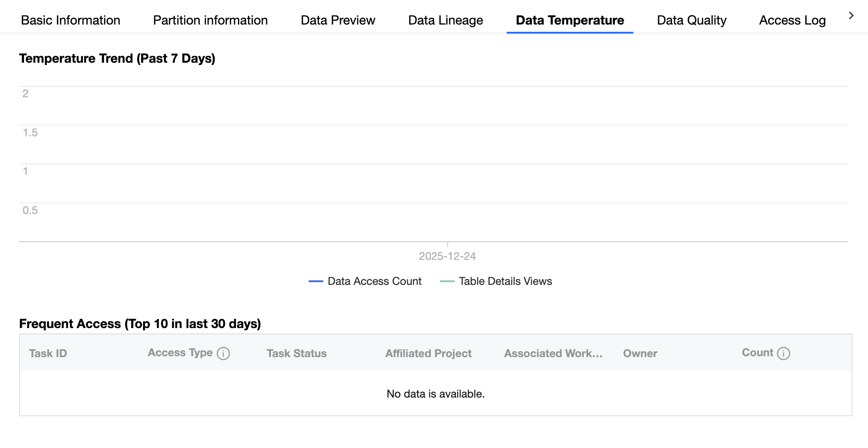This screenshot has height=448, width=868.
Task: Click the green Table Details Views legend line
Action: click(447, 281)
